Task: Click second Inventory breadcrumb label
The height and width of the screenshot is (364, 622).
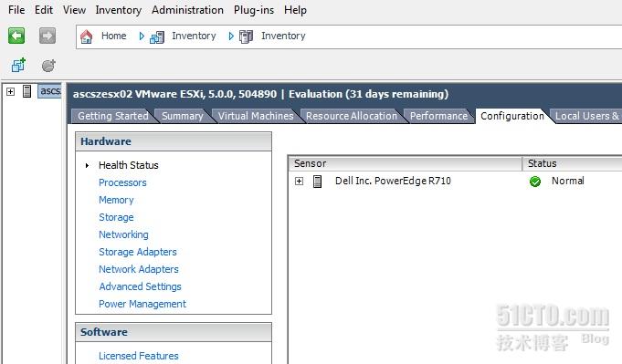Action: point(283,36)
